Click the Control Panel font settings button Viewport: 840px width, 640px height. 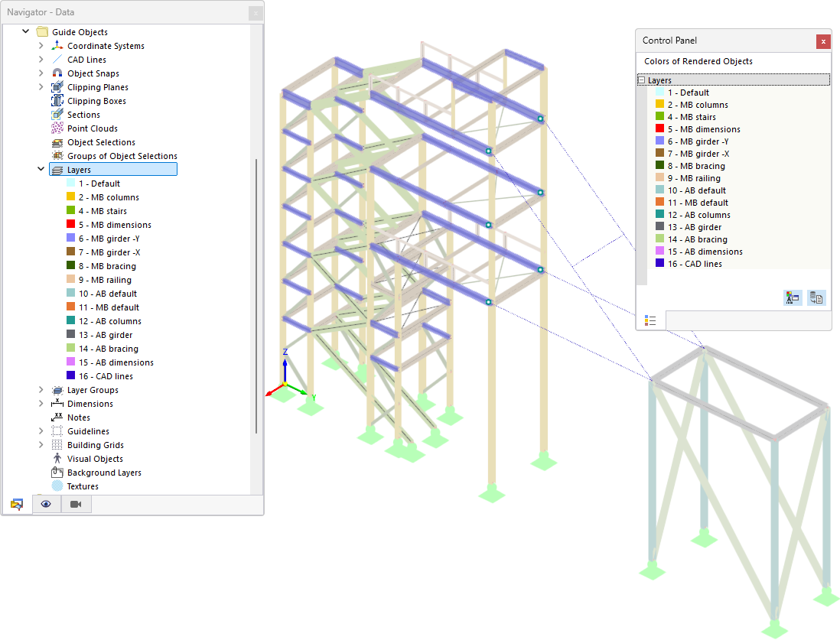[x=793, y=297]
